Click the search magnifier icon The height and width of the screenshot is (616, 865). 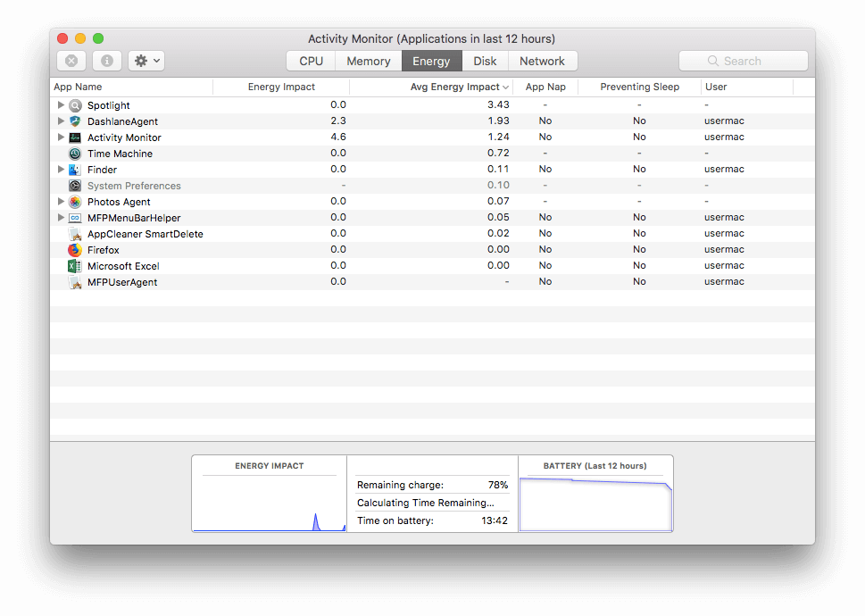point(713,61)
